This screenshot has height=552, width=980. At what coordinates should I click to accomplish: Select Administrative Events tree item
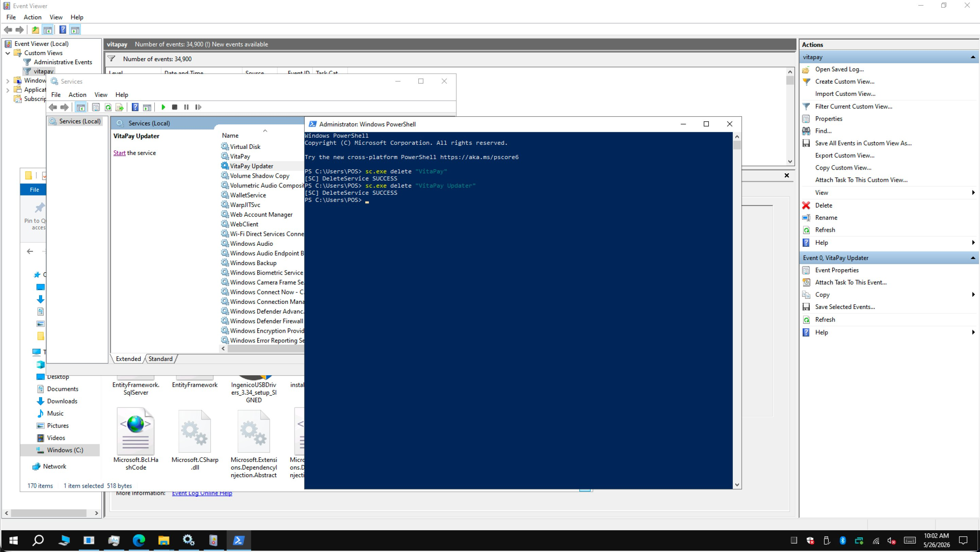coord(63,62)
